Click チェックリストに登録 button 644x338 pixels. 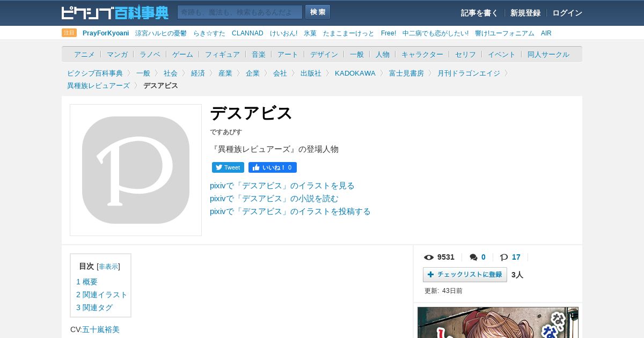[x=465, y=275]
